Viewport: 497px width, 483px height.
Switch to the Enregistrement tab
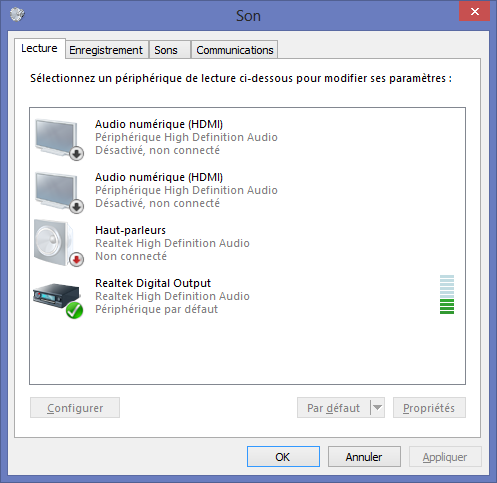(106, 50)
